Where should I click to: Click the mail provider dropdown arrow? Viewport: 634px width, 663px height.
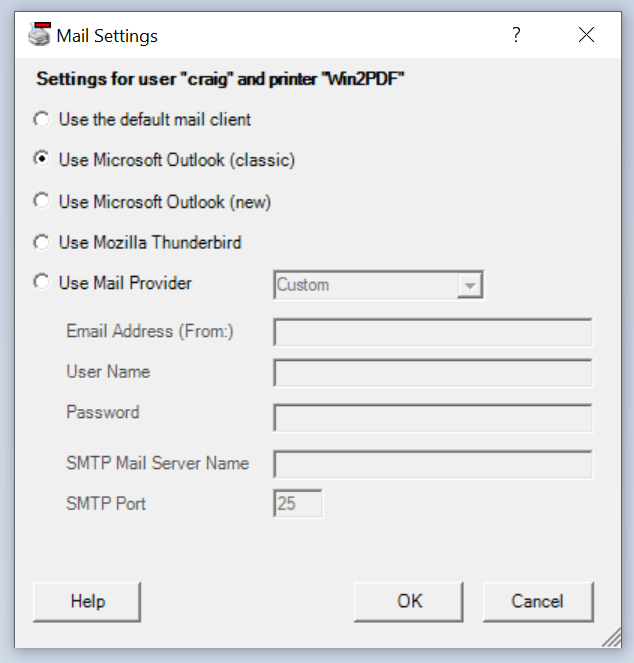[x=468, y=286]
